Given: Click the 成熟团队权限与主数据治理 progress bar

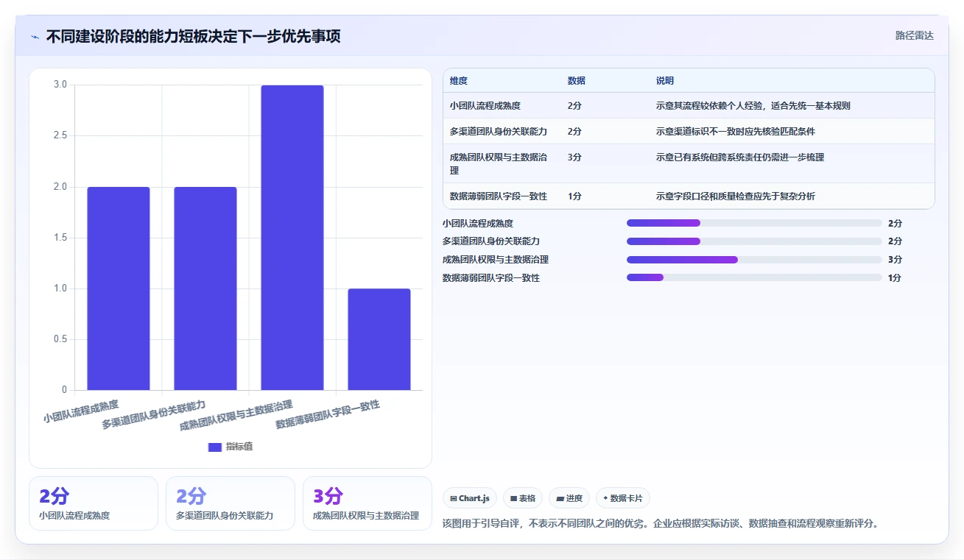Looking at the screenshot, I should [x=754, y=260].
